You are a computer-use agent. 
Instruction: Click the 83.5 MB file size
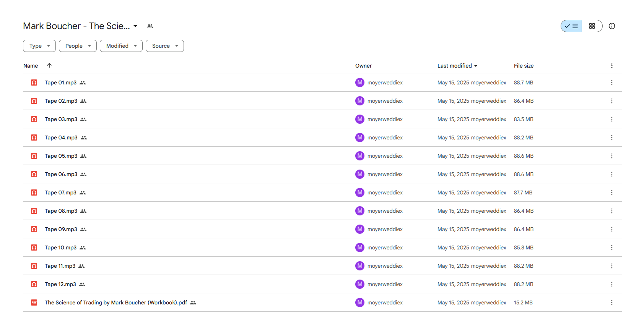point(524,119)
